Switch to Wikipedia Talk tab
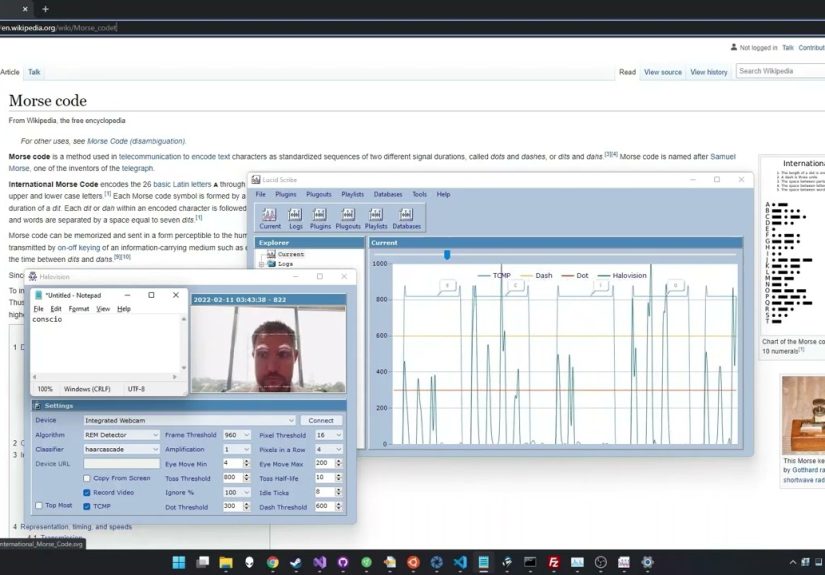825x575 pixels. click(34, 72)
